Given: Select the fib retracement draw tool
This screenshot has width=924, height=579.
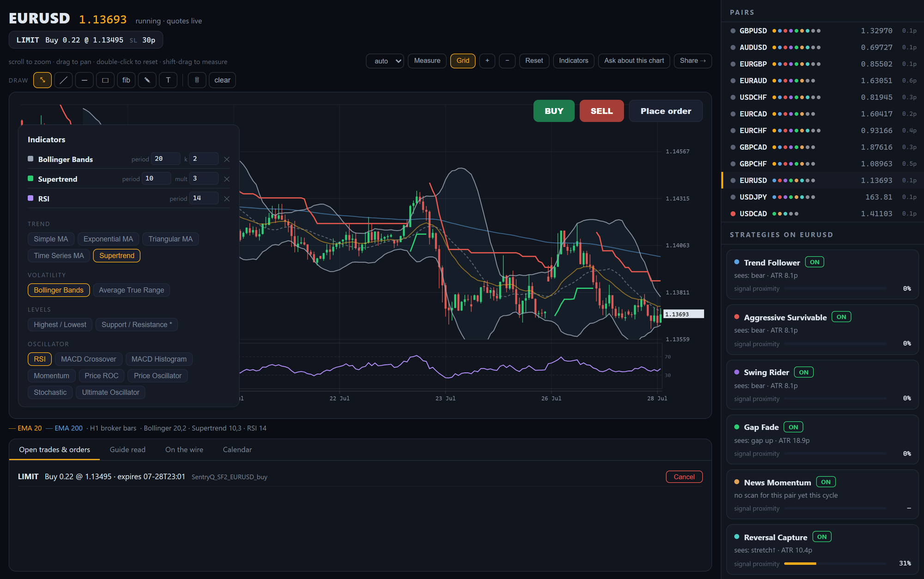Looking at the screenshot, I should [x=126, y=80].
